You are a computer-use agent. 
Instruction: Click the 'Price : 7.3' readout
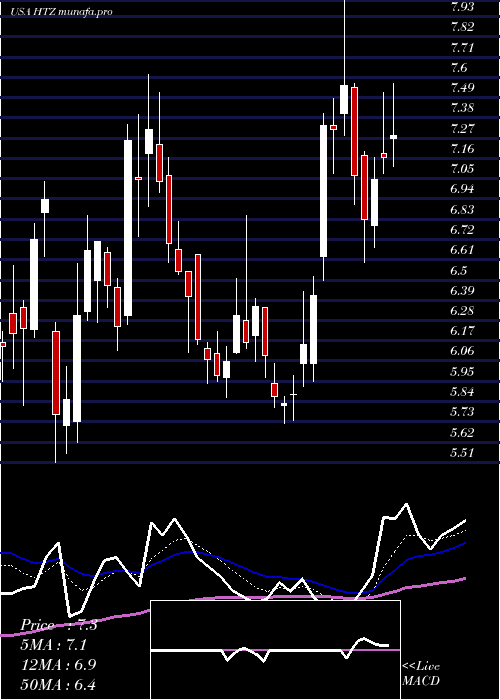point(59,625)
